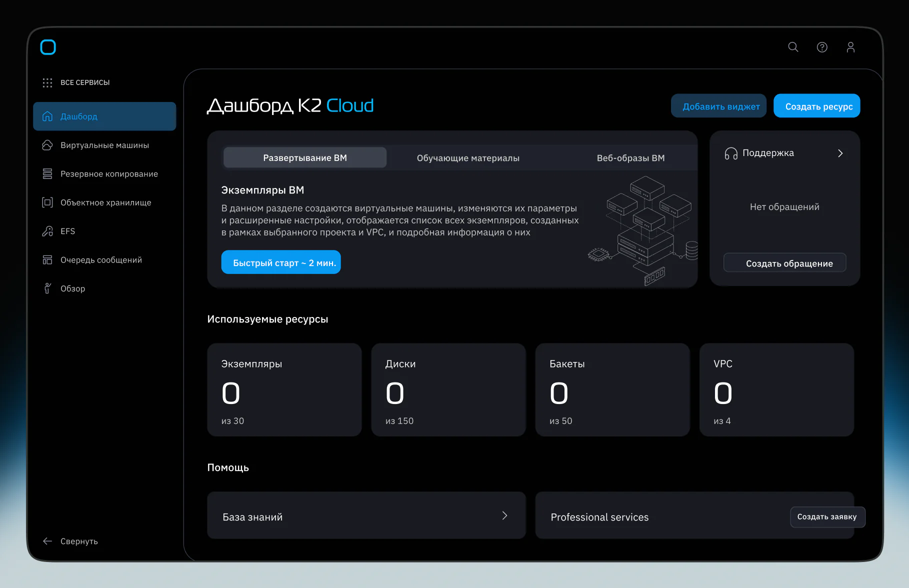Screen dimensions: 909x588
Task: Switch to Обучающие материалы tab
Action: click(468, 158)
